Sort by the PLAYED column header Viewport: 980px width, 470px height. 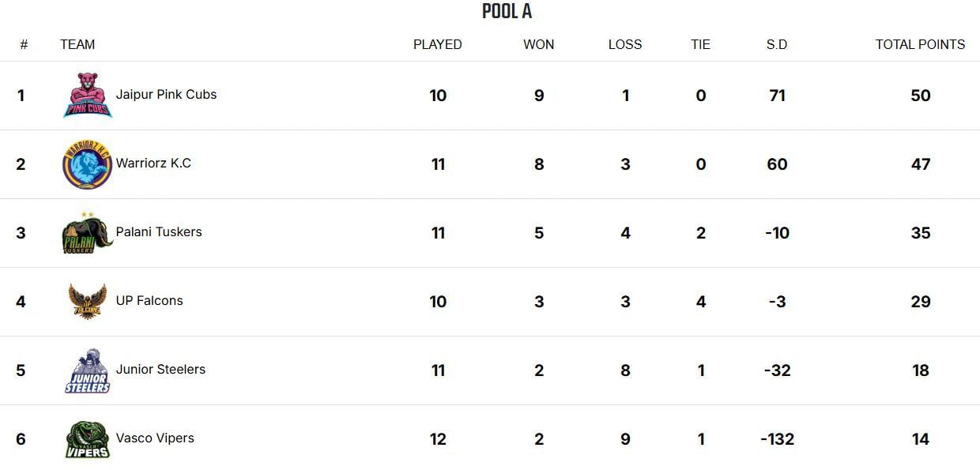coord(437,45)
